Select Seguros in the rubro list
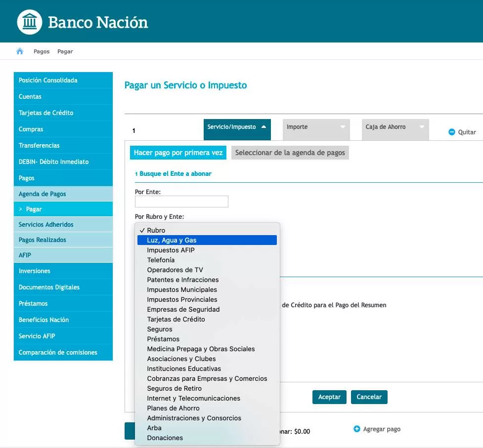483x448 pixels. tap(207, 329)
